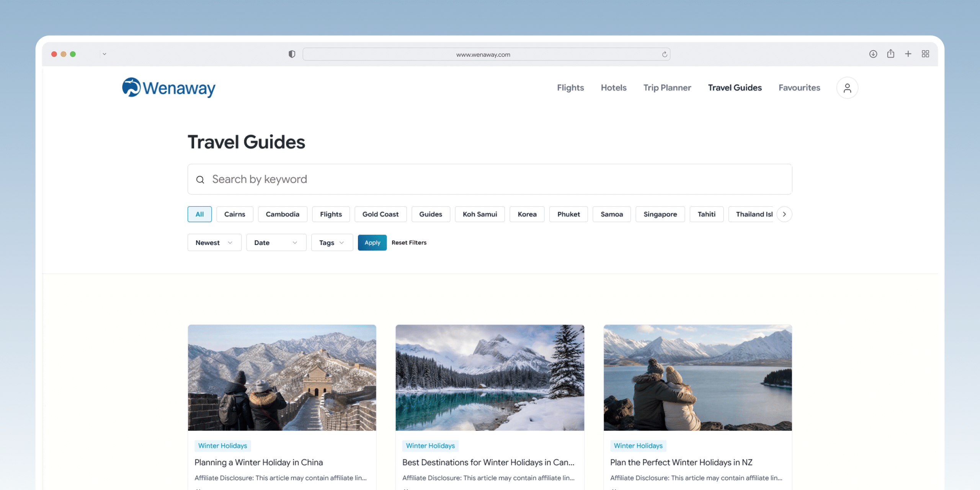
Task: Click the share icon in browser toolbar
Action: [891, 54]
